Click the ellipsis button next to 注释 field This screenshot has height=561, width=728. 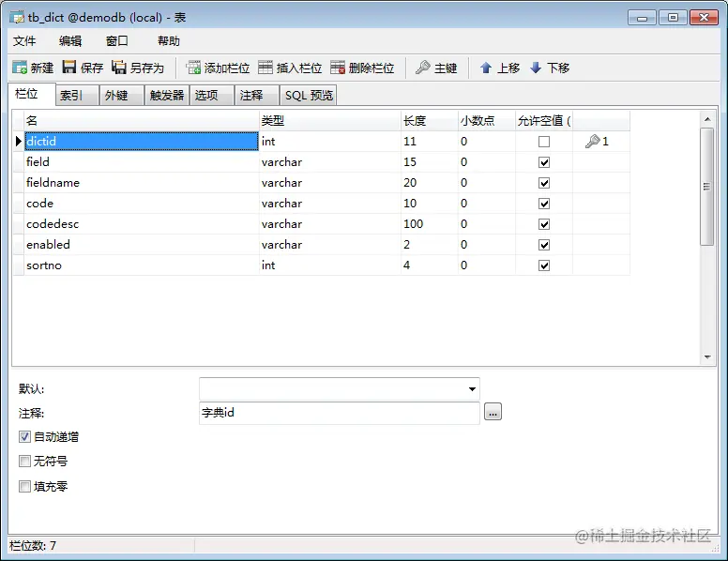click(x=493, y=412)
